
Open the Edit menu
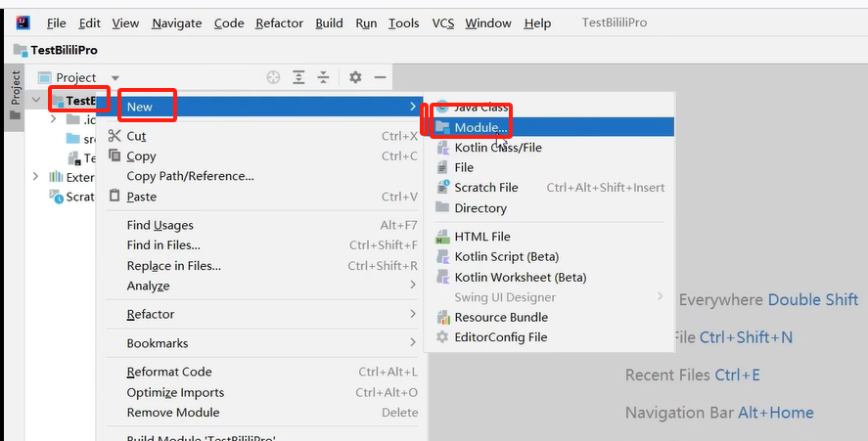(x=90, y=23)
